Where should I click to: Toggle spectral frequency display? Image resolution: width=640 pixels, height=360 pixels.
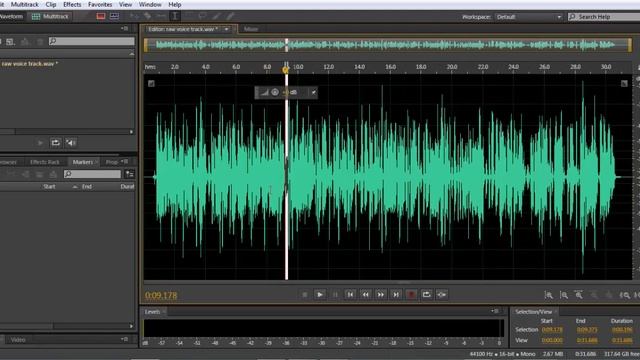coord(101,16)
